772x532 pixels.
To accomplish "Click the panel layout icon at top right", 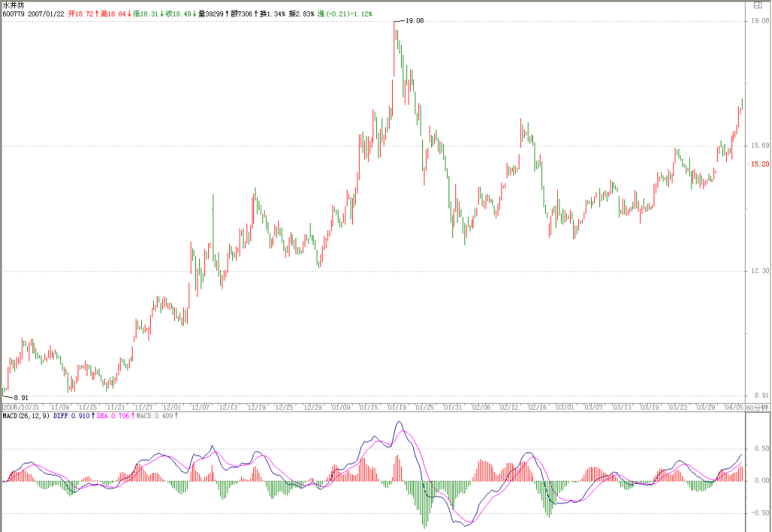I will [x=758, y=6].
